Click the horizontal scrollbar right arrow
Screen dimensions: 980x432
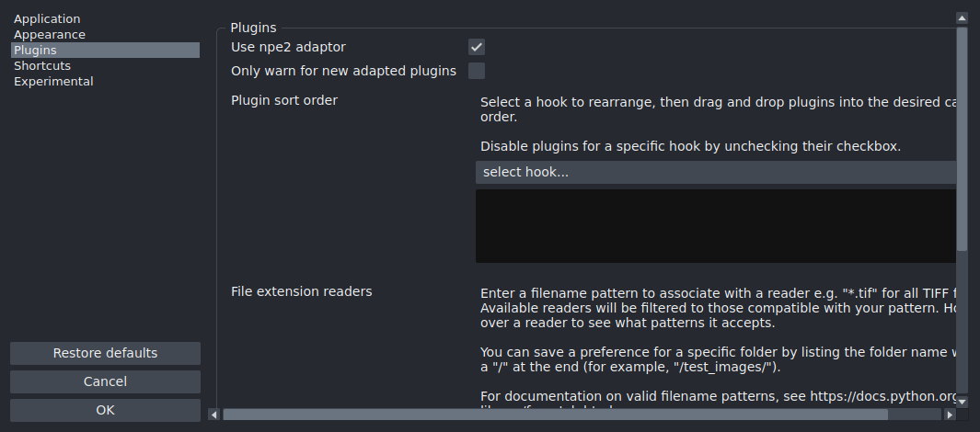pyautogui.click(x=948, y=415)
